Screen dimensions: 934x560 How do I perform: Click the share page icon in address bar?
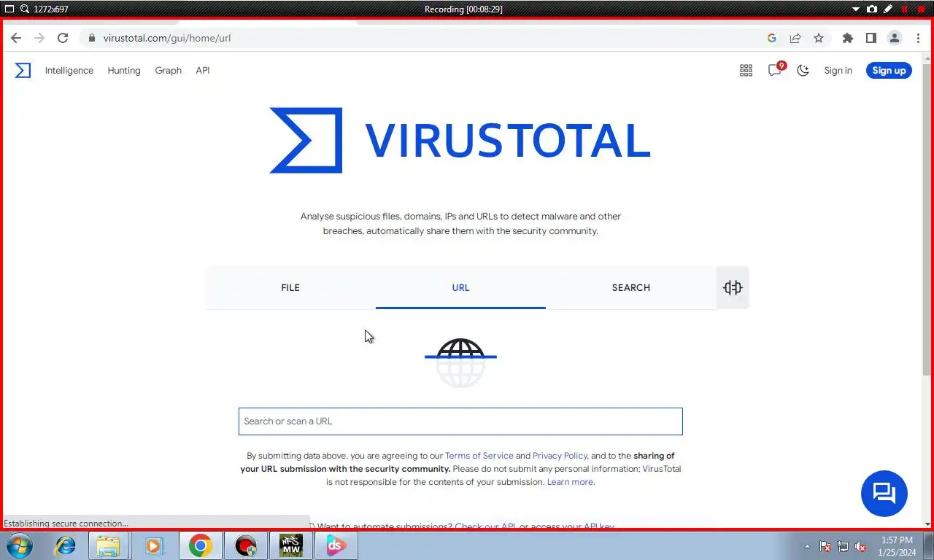795,38
